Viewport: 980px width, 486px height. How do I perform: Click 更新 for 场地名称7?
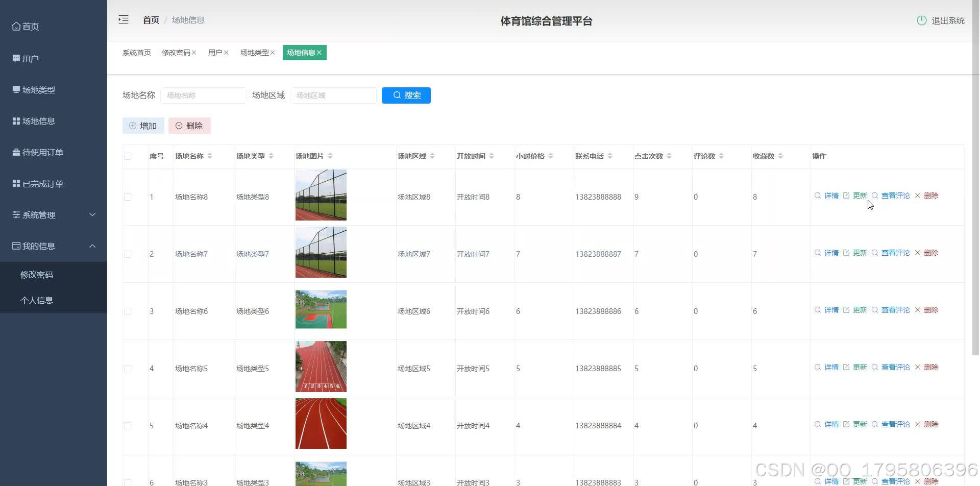pyautogui.click(x=855, y=253)
